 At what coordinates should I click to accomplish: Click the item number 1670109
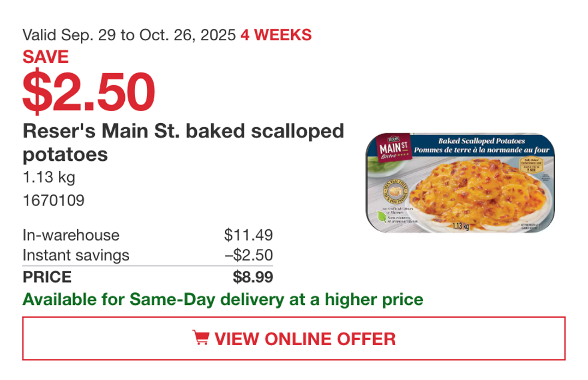[x=55, y=199]
